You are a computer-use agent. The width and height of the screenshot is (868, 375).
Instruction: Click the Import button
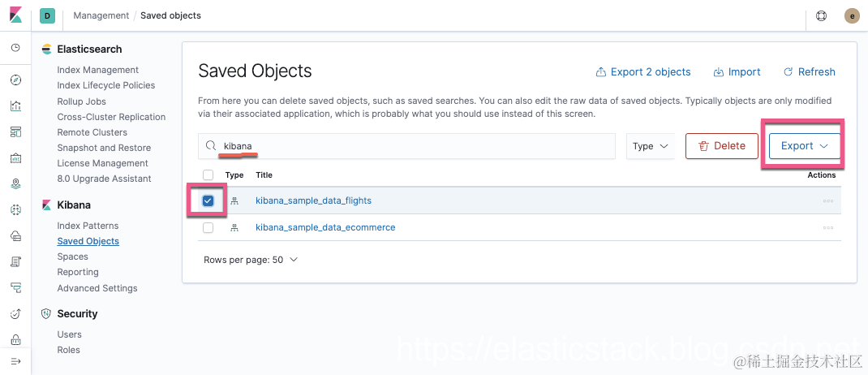point(737,72)
